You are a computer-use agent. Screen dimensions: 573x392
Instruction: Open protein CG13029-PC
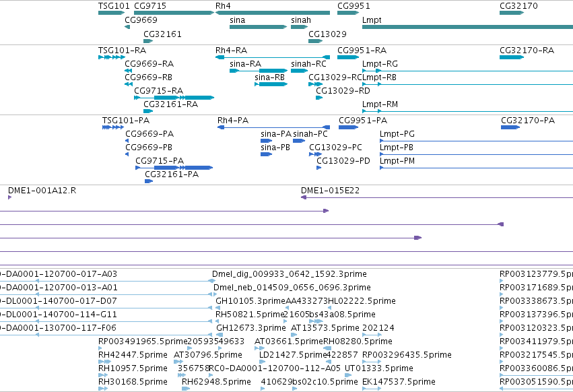(x=335, y=148)
